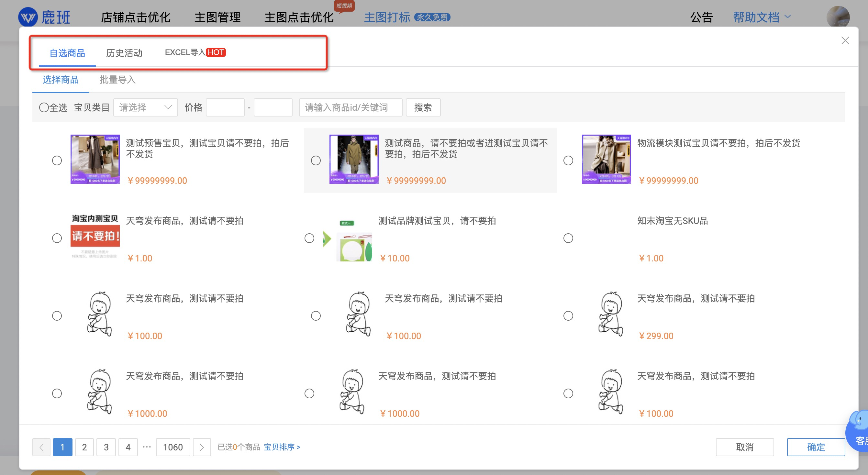
Task: Select the radio button for 测试预售宝贝 product
Action: [x=57, y=160]
